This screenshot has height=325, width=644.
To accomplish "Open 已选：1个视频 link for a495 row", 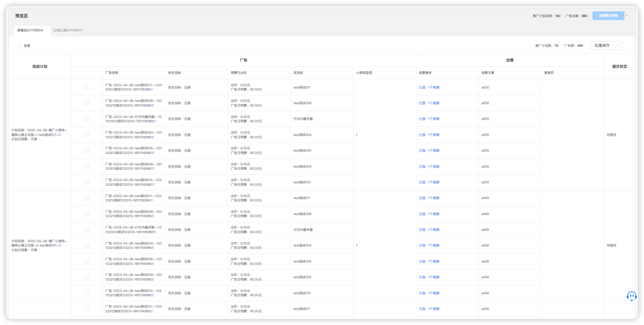I will click(429, 309).
